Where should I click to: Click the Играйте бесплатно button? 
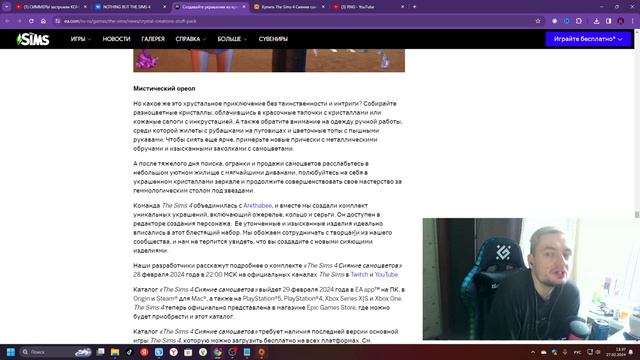click(588, 39)
